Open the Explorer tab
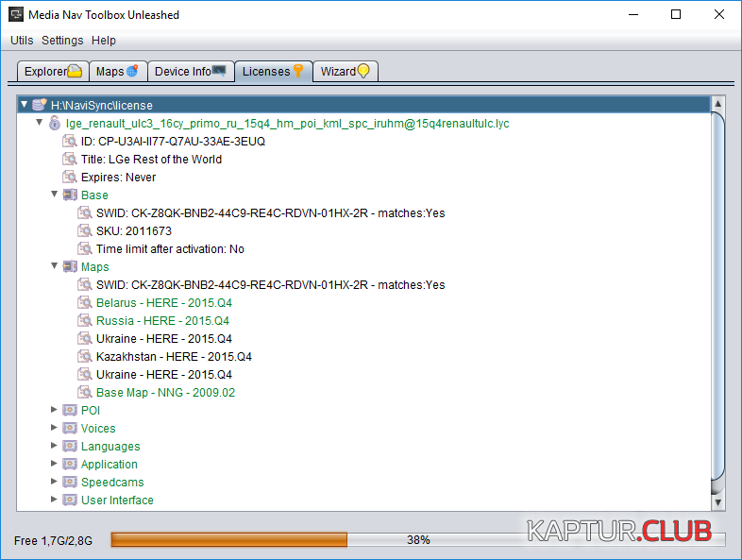This screenshot has width=742, height=560. (53, 72)
